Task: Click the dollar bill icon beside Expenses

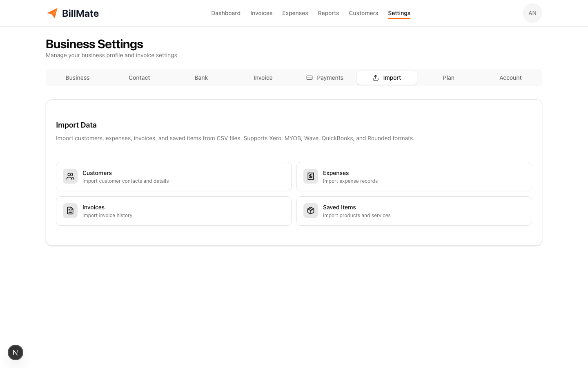Action: pyautogui.click(x=311, y=176)
